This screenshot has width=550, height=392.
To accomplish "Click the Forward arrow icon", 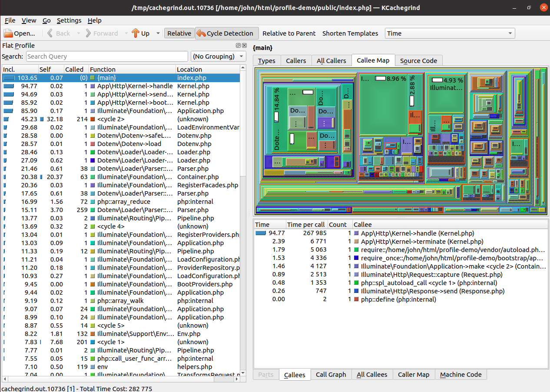I will pos(88,33).
